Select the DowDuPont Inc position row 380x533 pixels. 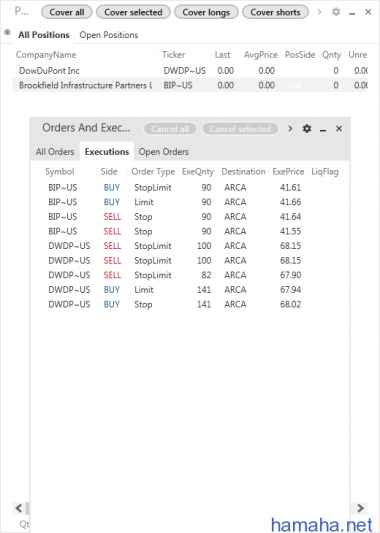tap(190, 71)
